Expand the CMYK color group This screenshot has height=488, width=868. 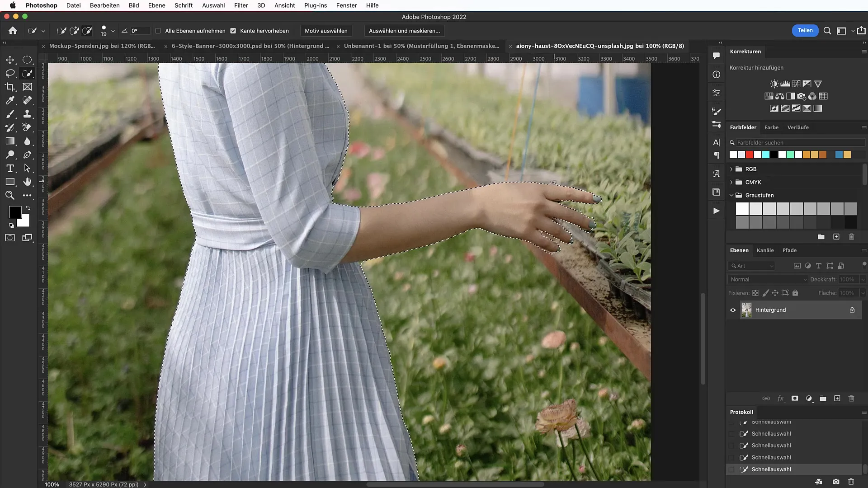[x=731, y=182]
